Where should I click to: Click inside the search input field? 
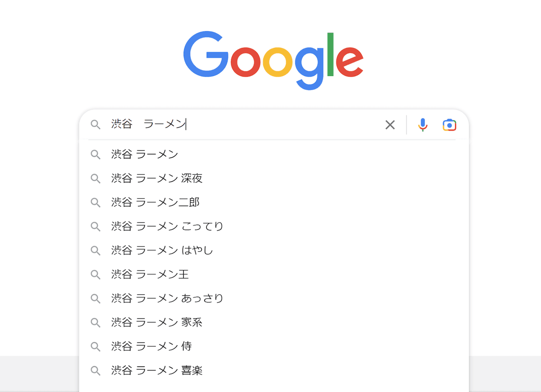(x=248, y=125)
